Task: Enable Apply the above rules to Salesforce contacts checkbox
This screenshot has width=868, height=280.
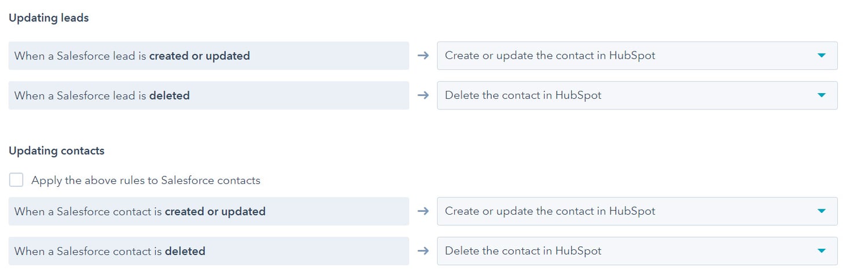Action: tap(16, 180)
